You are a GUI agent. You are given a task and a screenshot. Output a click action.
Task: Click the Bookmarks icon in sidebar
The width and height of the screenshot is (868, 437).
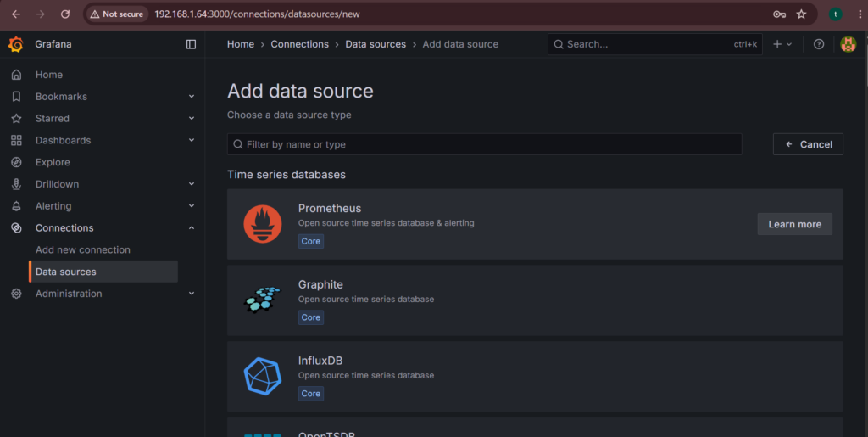[x=17, y=97]
